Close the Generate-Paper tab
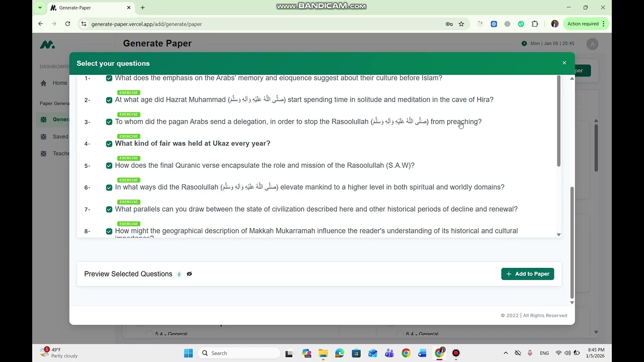The height and width of the screenshot is (362, 644). click(x=129, y=8)
